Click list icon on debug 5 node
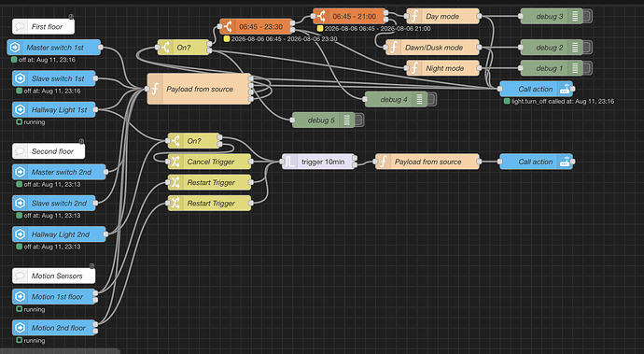Image resolution: width=644 pixels, height=354 pixels. [346, 120]
